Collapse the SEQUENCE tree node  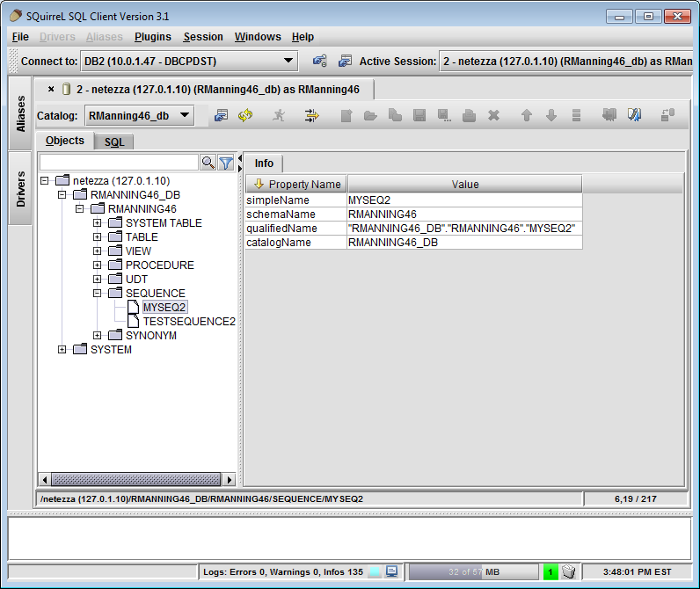[98, 294]
